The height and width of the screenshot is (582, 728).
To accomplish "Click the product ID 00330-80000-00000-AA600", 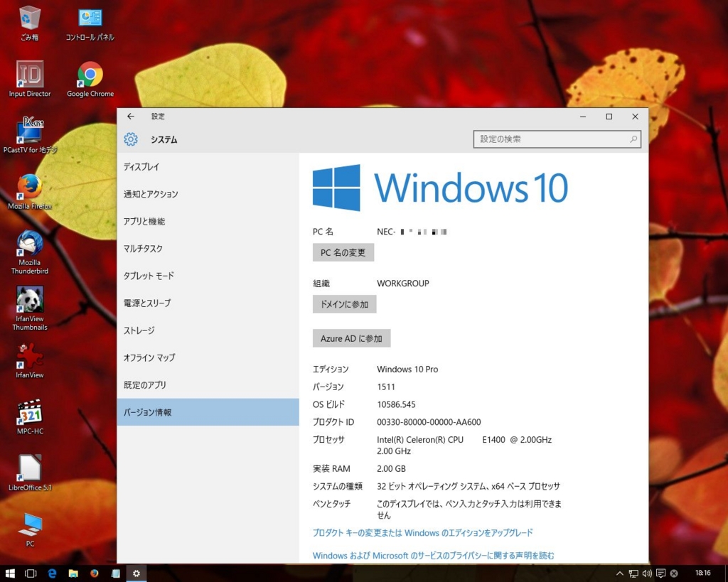I will pos(429,422).
